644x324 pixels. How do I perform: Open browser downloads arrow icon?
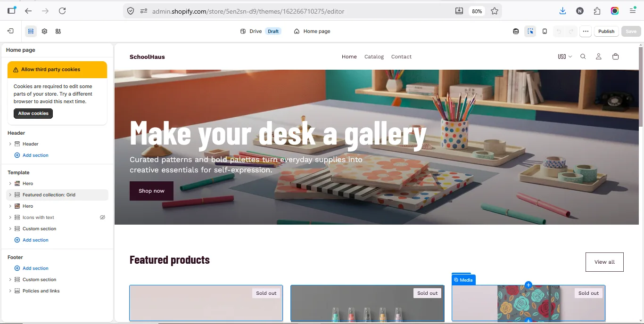coord(562,11)
